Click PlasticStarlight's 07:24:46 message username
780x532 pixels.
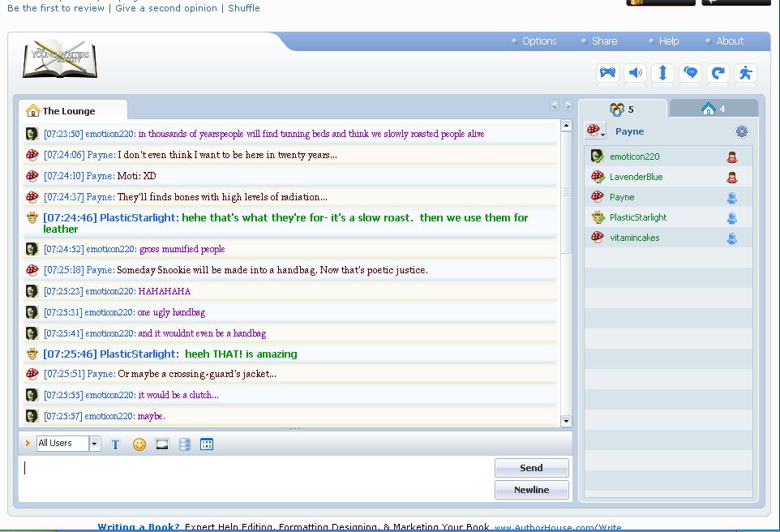click(139, 217)
